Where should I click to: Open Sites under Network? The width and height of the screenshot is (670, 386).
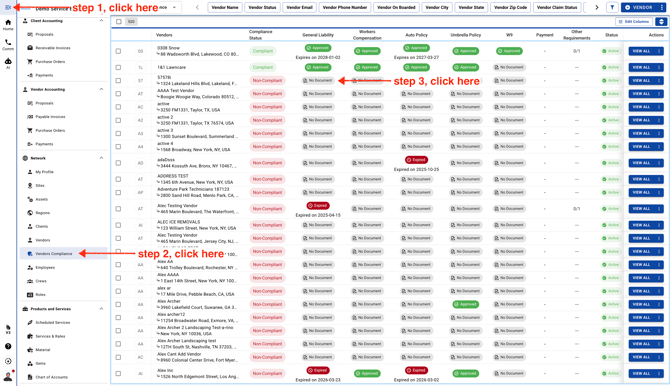[40, 186]
